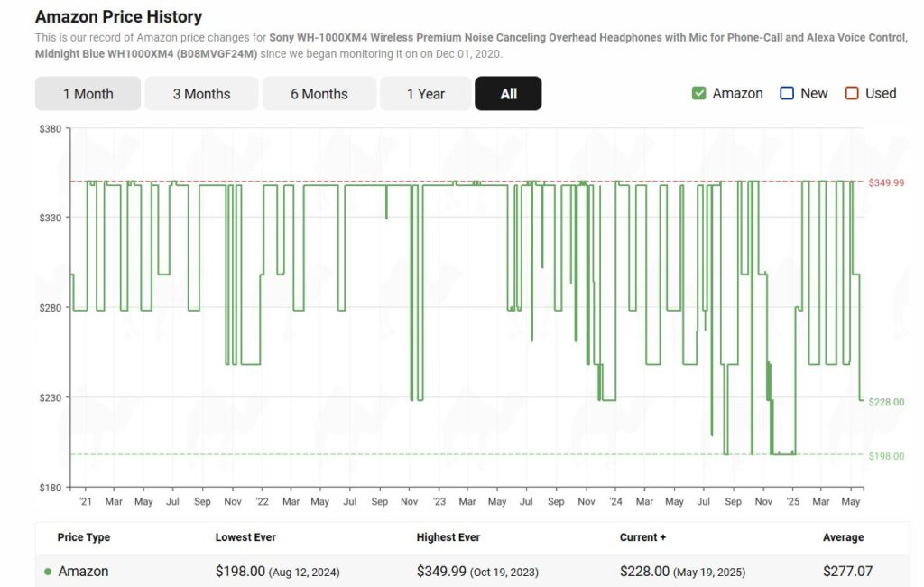Click the Price Type column header
This screenshot has width=924, height=587.
point(84,537)
